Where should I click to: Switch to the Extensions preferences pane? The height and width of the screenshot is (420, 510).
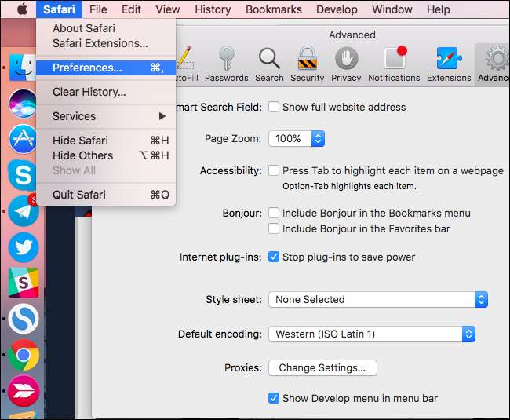[x=449, y=64]
